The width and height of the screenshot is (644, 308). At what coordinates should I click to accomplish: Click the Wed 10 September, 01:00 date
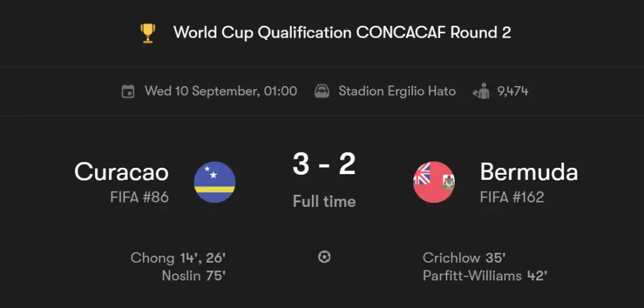221,91
